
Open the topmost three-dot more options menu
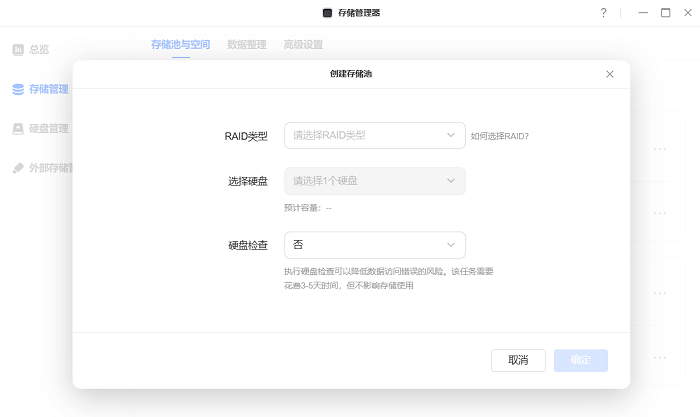[x=660, y=148]
